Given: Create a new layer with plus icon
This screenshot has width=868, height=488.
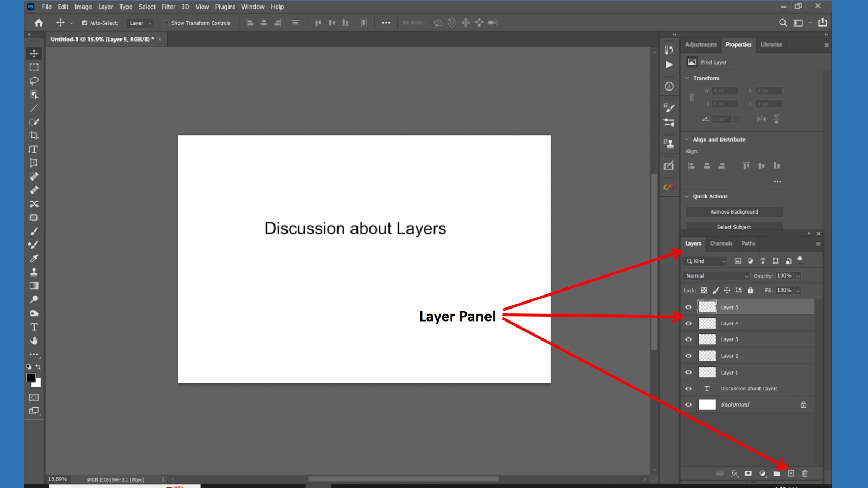Looking at the screenshot, I should point(791,473).
